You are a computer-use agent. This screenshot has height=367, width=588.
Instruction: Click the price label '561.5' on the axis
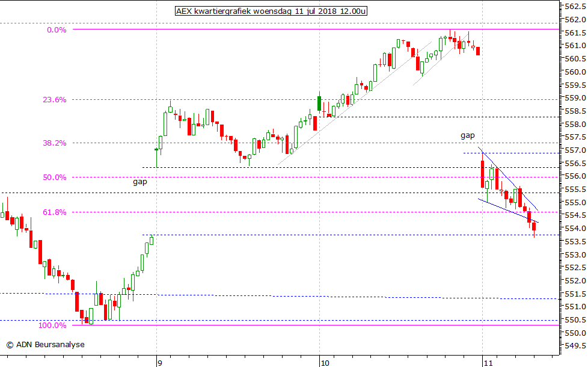(575, 32)
